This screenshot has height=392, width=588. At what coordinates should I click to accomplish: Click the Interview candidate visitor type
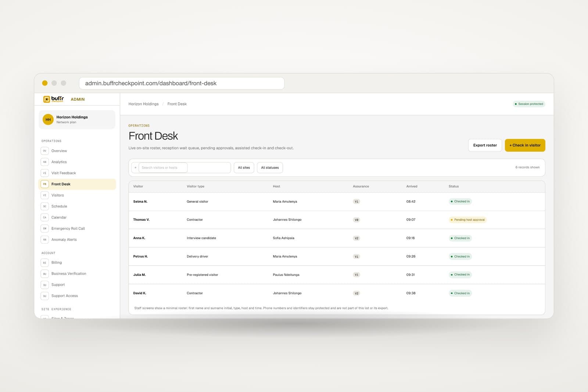[x=201, y=238]
